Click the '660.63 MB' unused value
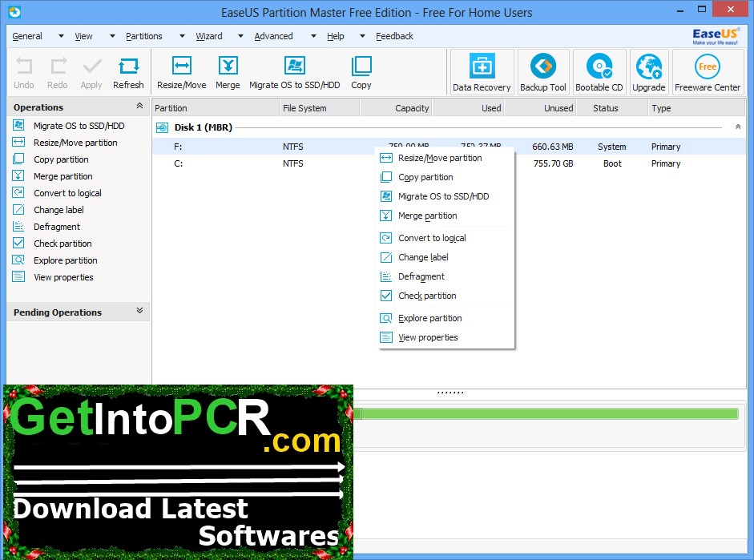 coord(553,147)
